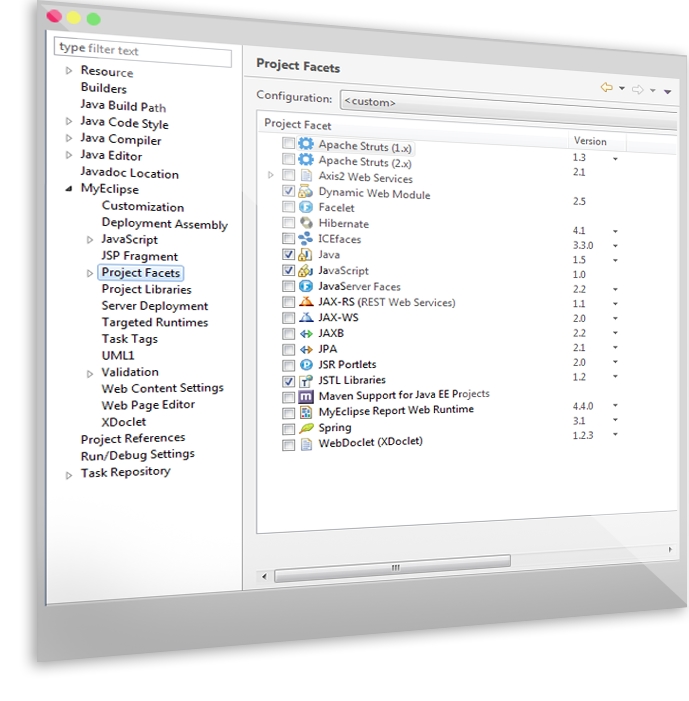Enable the Apache Struts (1.x) checkbox
The width and height of the screenshot is (689, 701).
point(288,143)
